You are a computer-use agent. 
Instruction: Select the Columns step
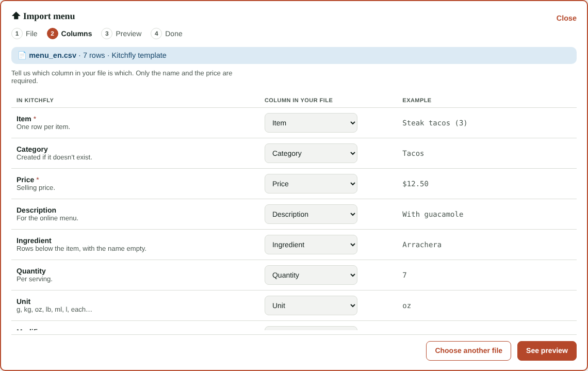(x=70, y=34)
